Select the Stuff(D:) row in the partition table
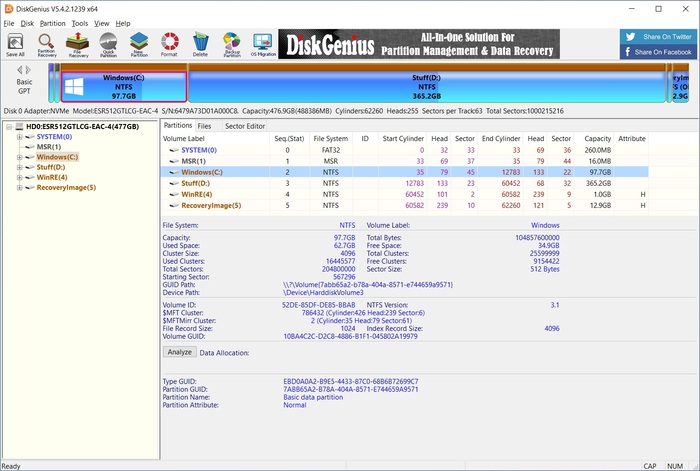700x471 pixels. [x=404, y=183]
